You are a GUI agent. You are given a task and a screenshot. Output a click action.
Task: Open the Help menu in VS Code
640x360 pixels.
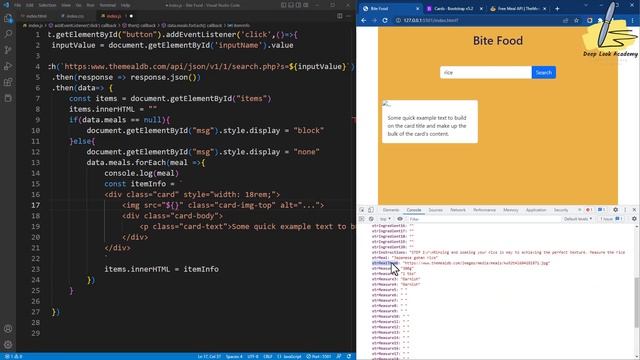pyautogui.click(x=126, y=5)
